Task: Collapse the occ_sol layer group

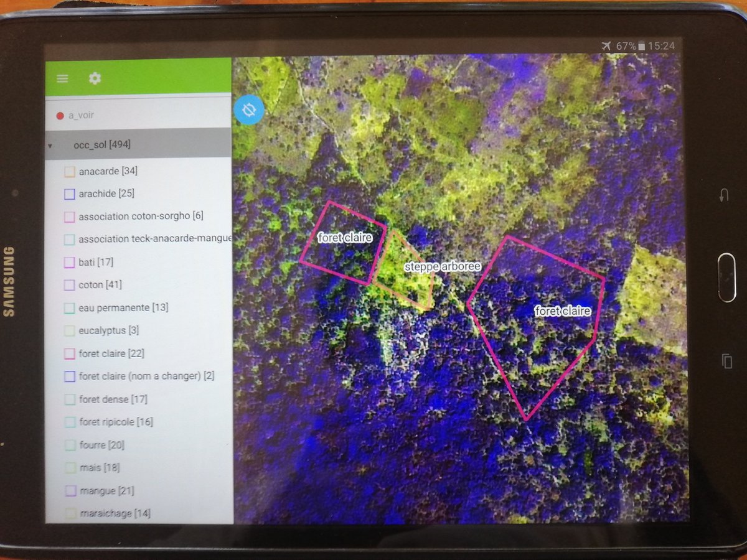Action: click(50, 144)
